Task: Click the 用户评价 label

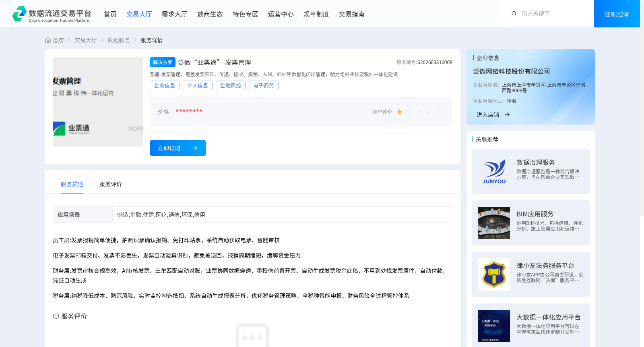Action: [x=382, y=112]
